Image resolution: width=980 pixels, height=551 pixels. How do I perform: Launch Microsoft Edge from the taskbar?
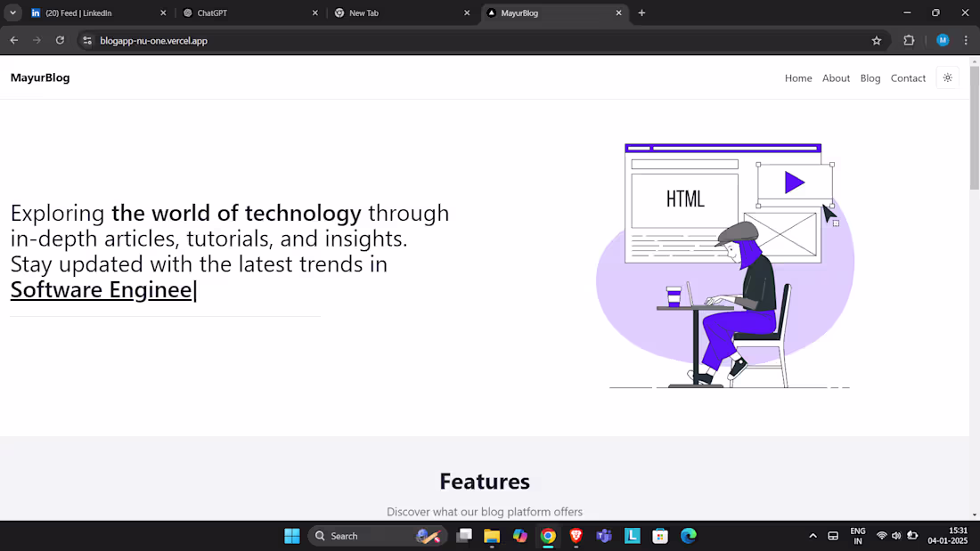click(688, 535)
